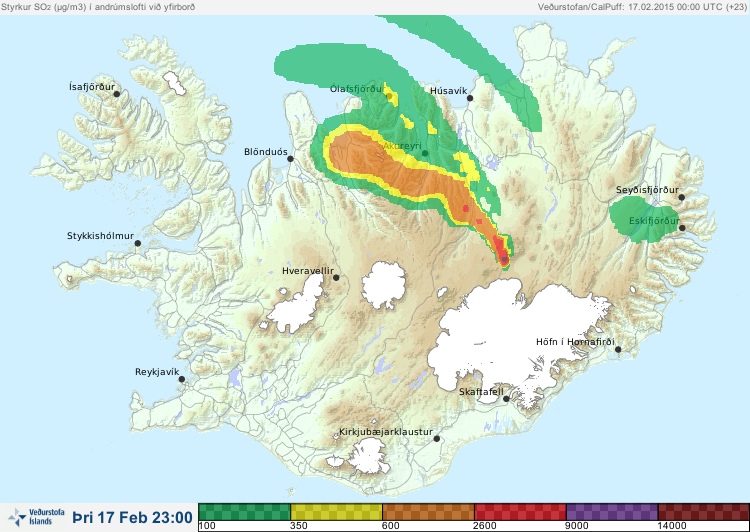Image resolution: width=750 pixels, height=532 pixels.
Task: Click the legend value 2600
Action: [x=485, y=526]
